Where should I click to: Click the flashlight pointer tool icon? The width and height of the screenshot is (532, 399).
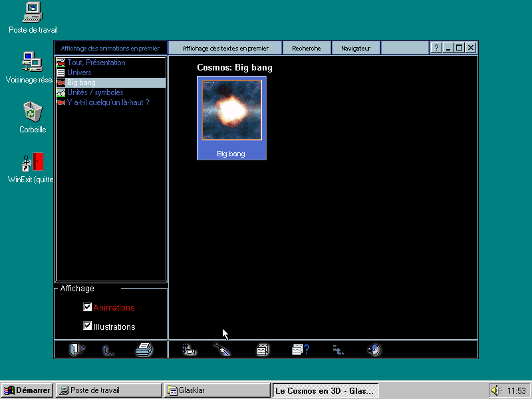click(x=222, y=349)
